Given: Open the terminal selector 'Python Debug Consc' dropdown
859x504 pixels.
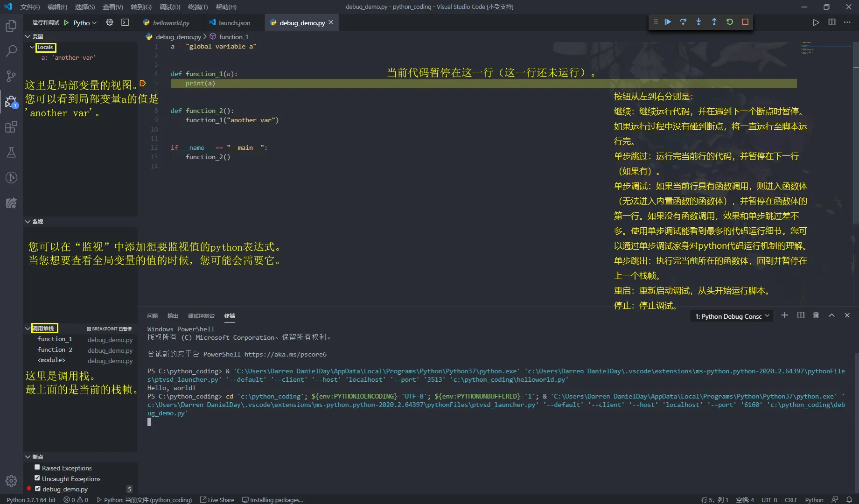Looking at the screenshot, I should click(732, 316).
